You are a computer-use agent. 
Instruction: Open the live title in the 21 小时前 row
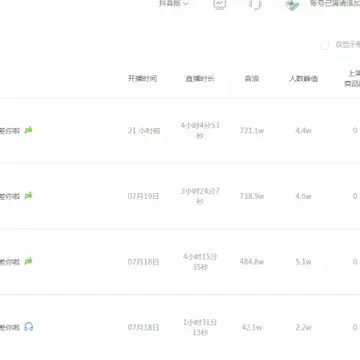coord(10,131)
